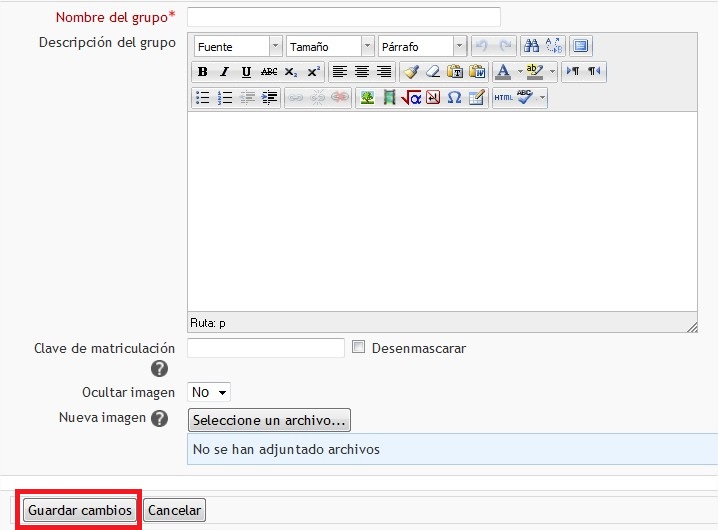The height and width of the screenshot is (530, 718).
Task: Toggle fullscreen editor mode
Action: tap(582, 46)
